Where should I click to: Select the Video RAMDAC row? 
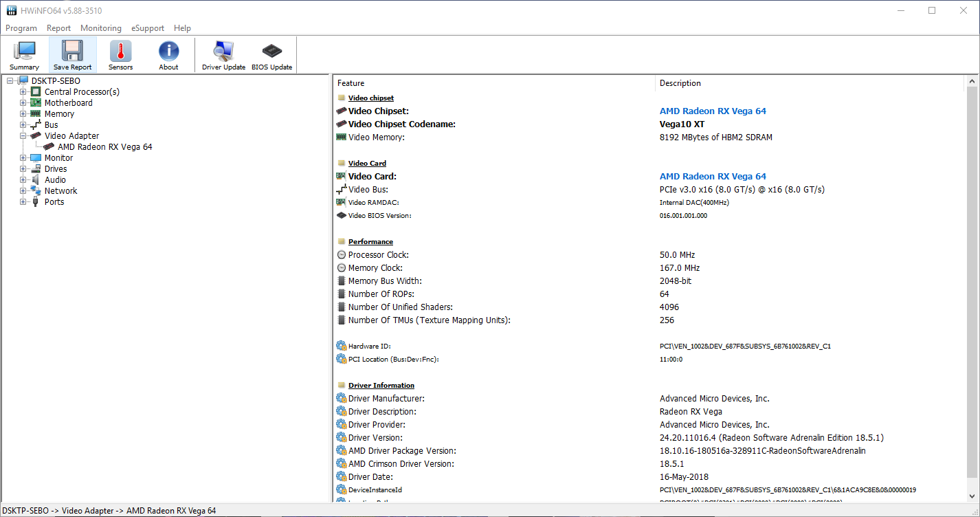(x=649, y=203)
